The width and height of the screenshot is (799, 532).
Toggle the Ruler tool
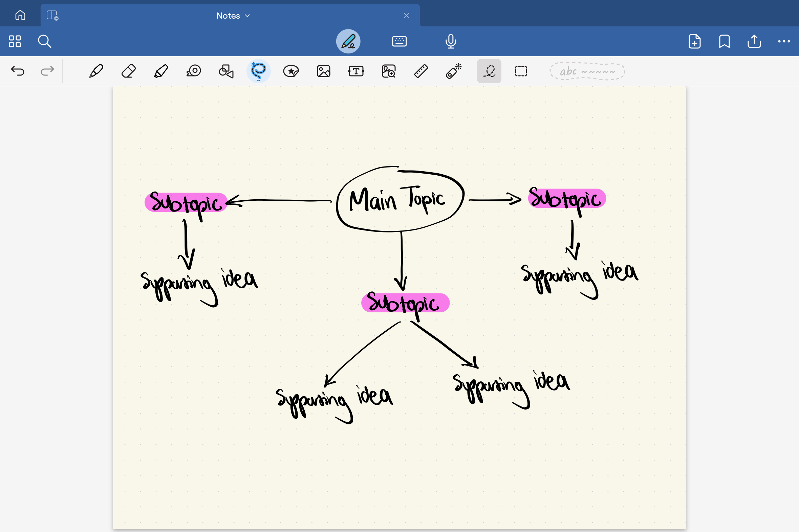click(x=421, y=71)
